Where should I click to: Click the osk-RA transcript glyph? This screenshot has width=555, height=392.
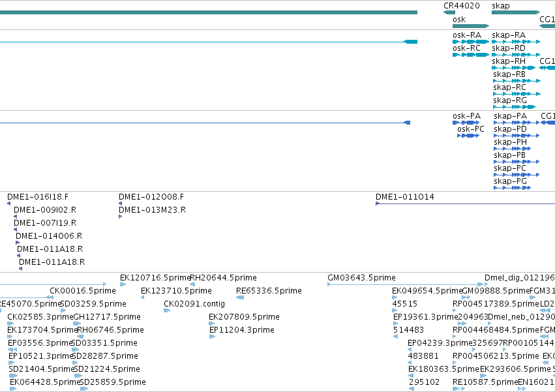(x=471, y=42)
